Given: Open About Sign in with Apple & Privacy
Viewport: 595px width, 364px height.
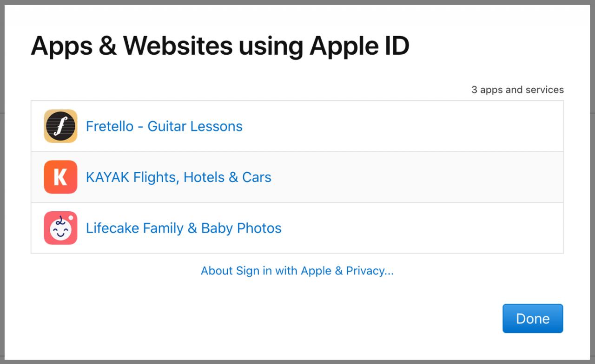Looking at the screenshot, I should [297, 271].
